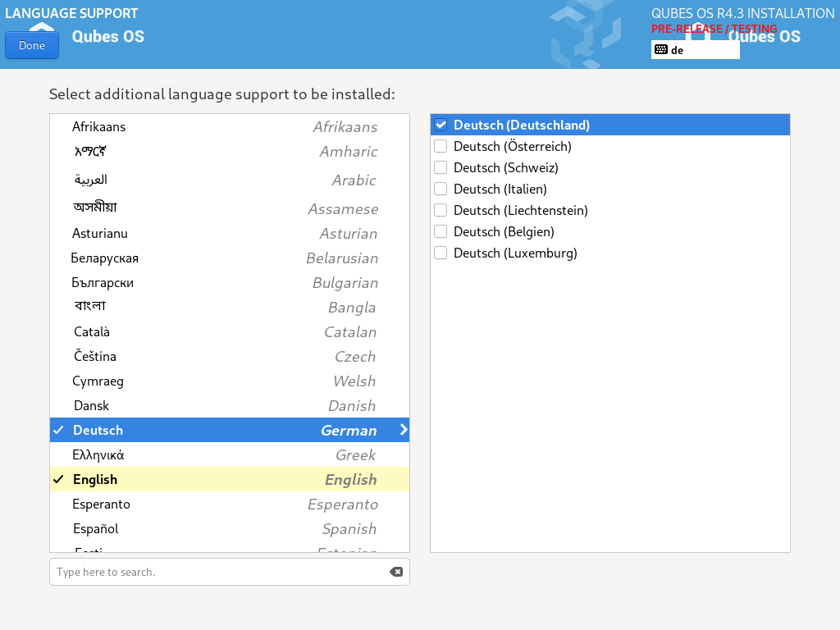Enable Deutsch (Österreich) support
The height and width of the screenshot is (630, 840).
click(441, 146)
